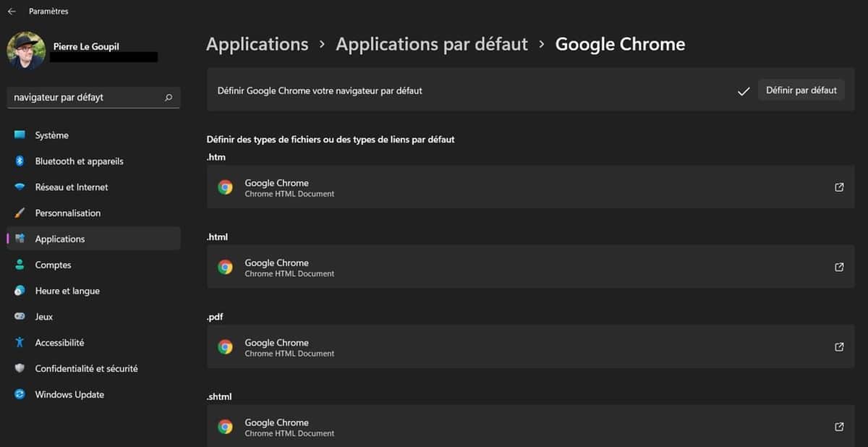
Task: Open the external link icon for .pdf
Action: tap(839, 347)
